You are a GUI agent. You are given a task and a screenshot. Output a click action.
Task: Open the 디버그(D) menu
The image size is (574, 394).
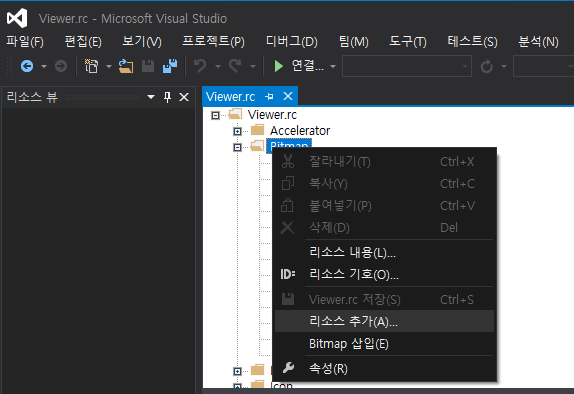pyautogui.click(x=291, y=41)
